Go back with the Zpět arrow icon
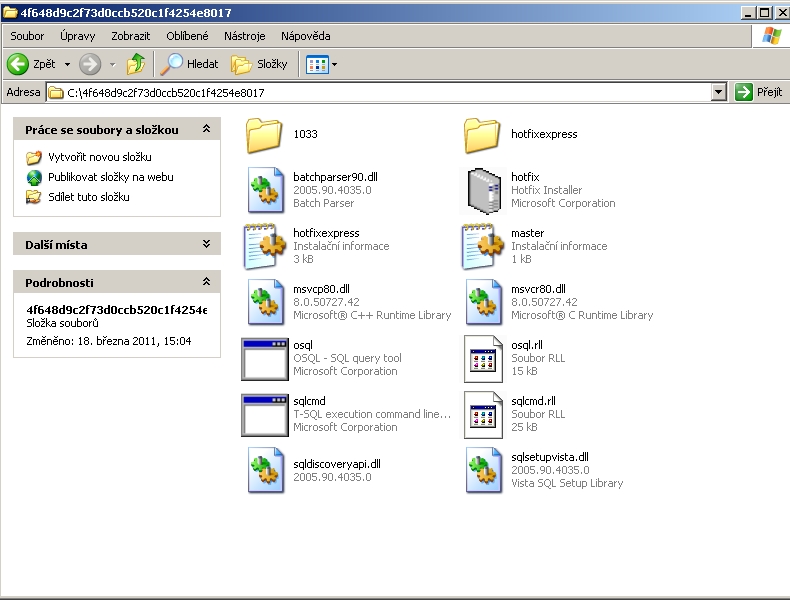The height and width of the screenshot is (600, 790). click(x=18, y=64)
